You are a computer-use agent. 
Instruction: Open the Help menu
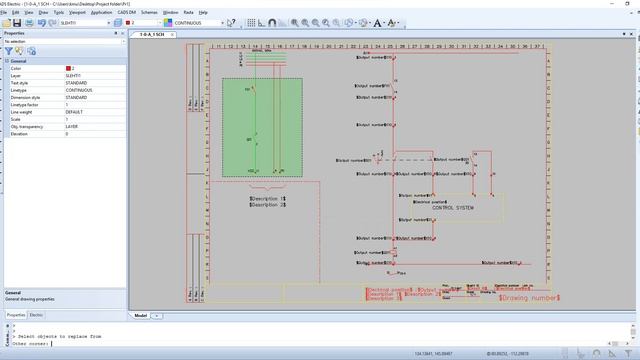click(x=203, y=13)
